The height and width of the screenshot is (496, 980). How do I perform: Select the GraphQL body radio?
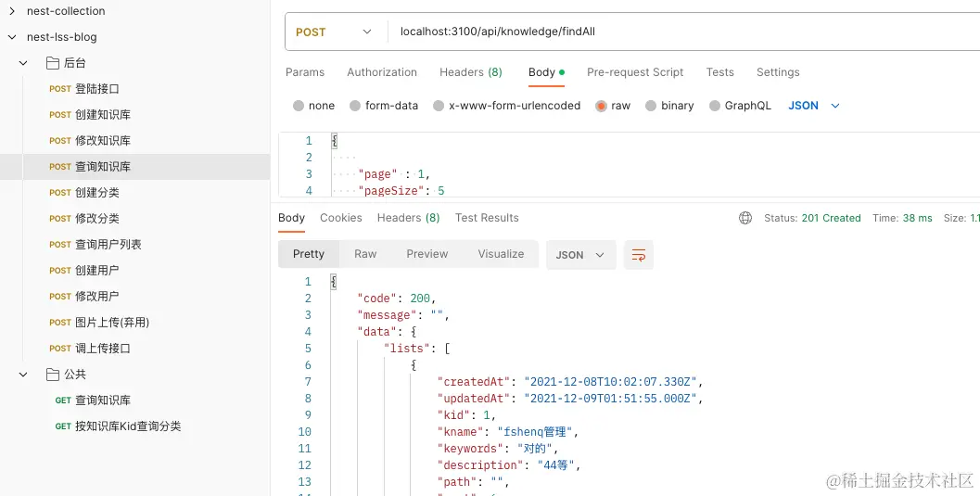(715, 106)
